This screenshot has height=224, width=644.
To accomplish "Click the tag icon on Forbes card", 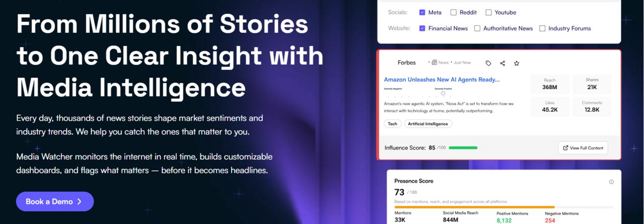I will tap(488, 63).
